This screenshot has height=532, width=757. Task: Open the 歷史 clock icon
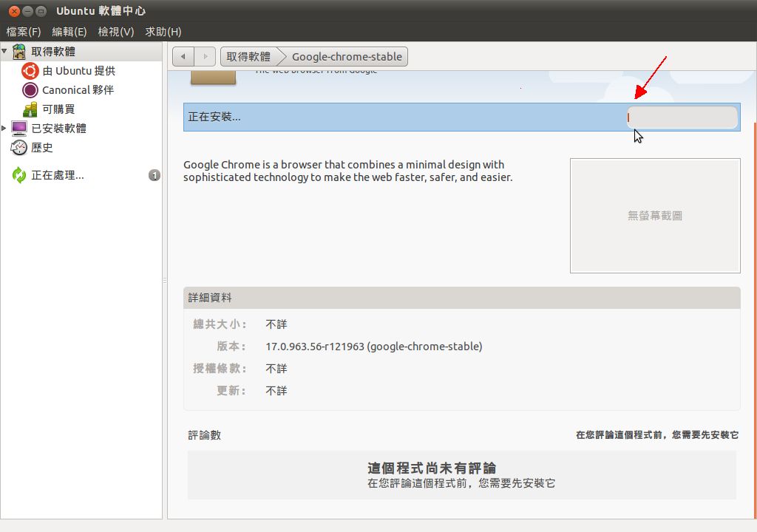(x=19, y=148)
